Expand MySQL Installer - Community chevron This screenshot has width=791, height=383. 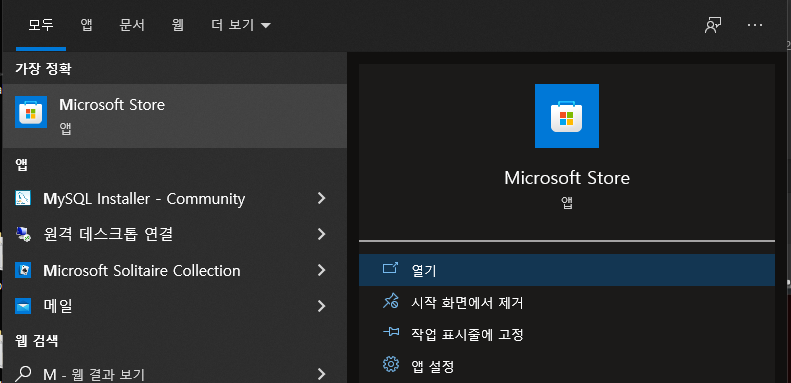[x=321, y=198]
